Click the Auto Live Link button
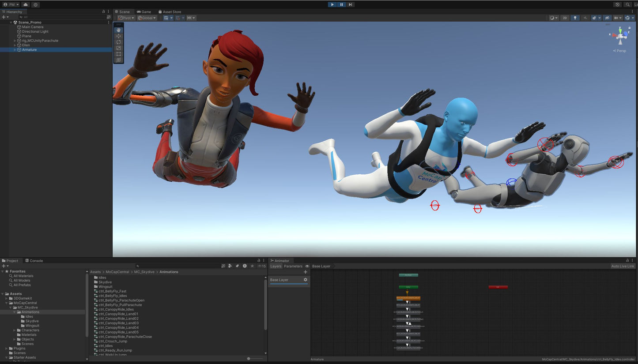Viewport: 638px width, 364px height. 623,266
